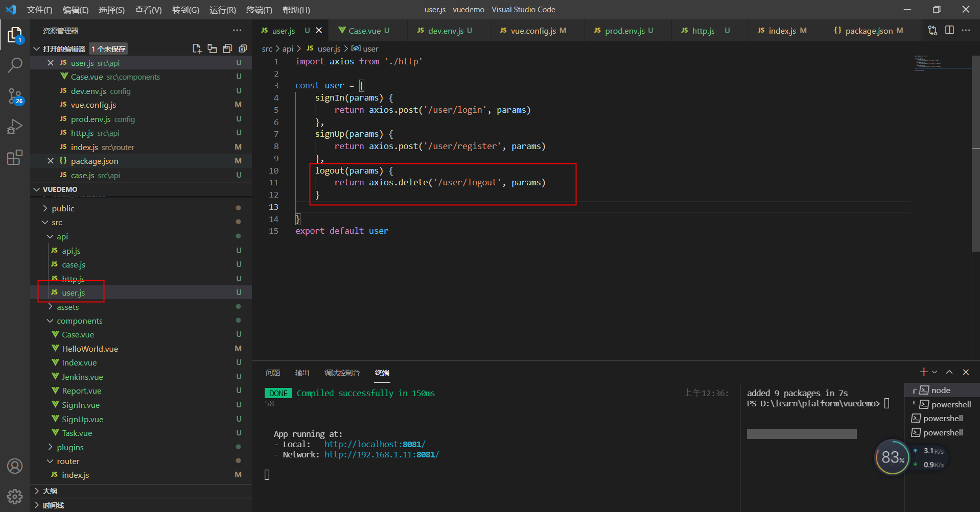
Task: Open editor more actions ellipsis
Action: (x=966, y=30)
